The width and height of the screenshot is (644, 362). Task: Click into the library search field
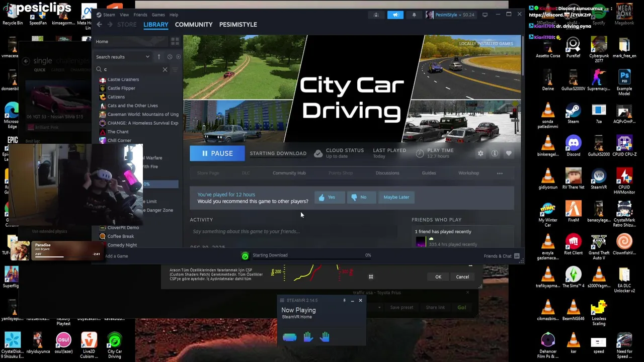pos(131,69)
